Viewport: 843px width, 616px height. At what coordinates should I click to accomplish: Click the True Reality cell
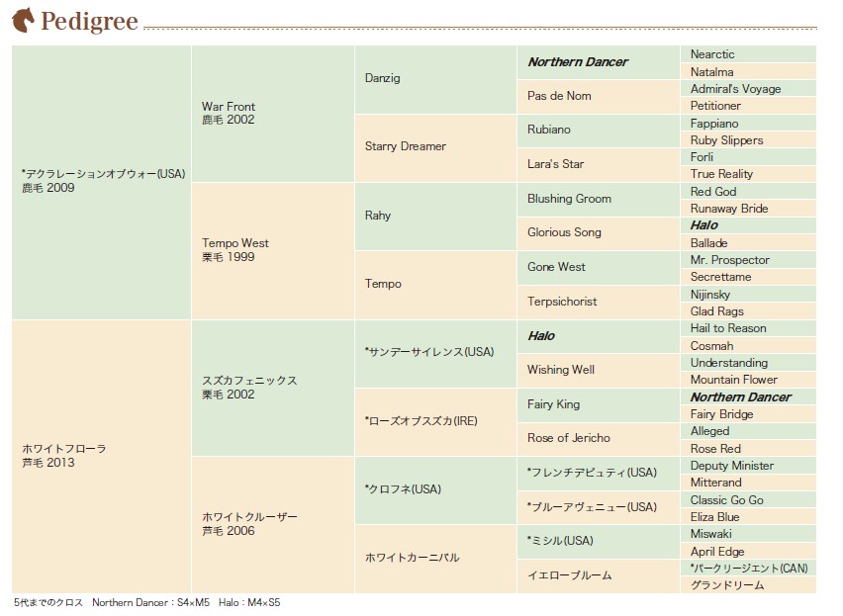click(x=748, y=174)
